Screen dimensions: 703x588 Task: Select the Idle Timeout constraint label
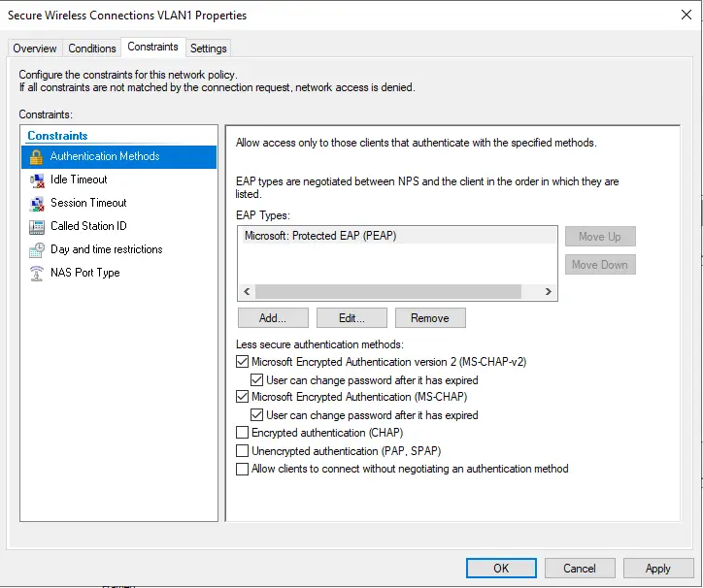pos(79,180)
